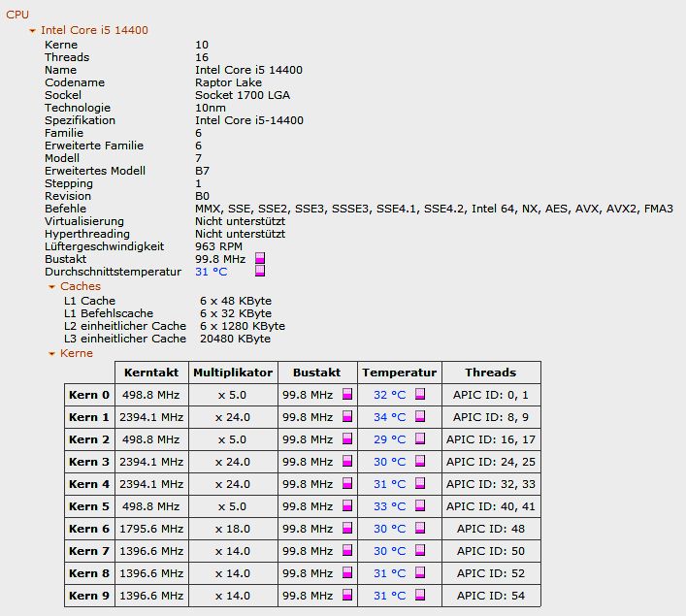Click the Sockel value Socket 1700 LGA

click(243, 95)
